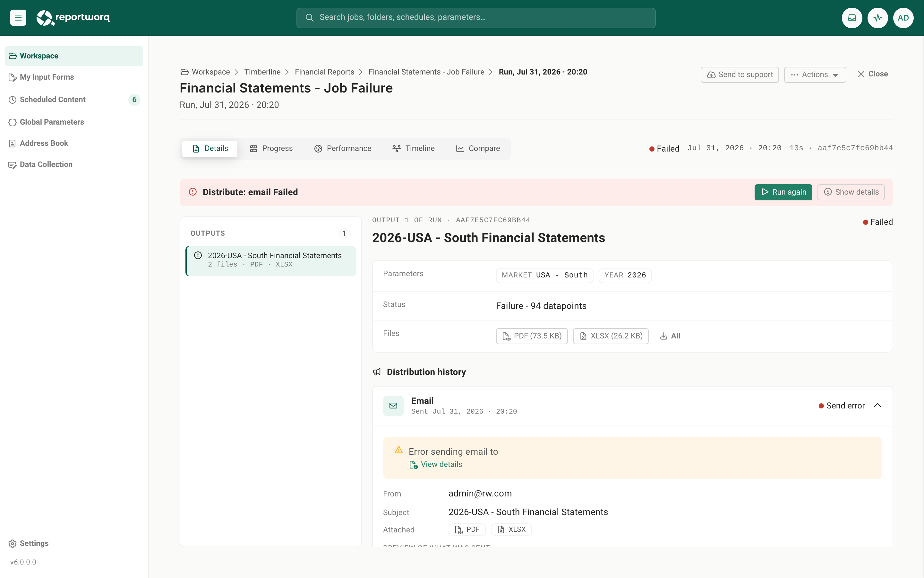
Task: Open Data Collection
Action: [74, 164]
